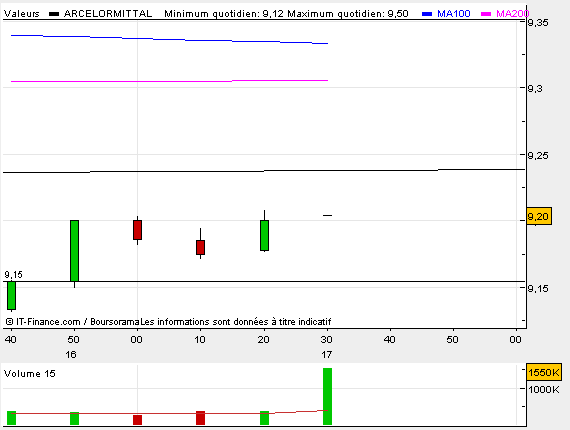
Task: Click the 'Minimum quotidien: 9,12' text
Action: 224,14
